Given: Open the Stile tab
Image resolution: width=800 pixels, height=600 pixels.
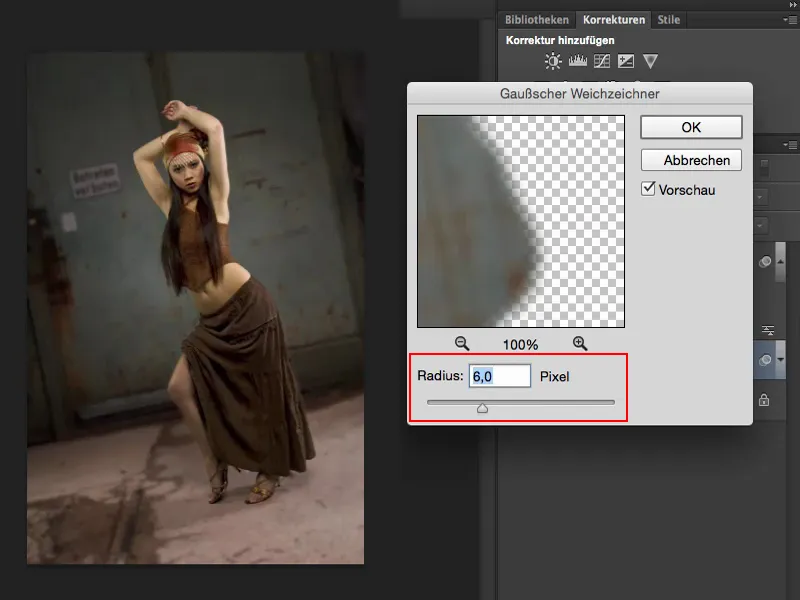Looking at the screenshot, I should pyautogui.click(x=668, y=19).
